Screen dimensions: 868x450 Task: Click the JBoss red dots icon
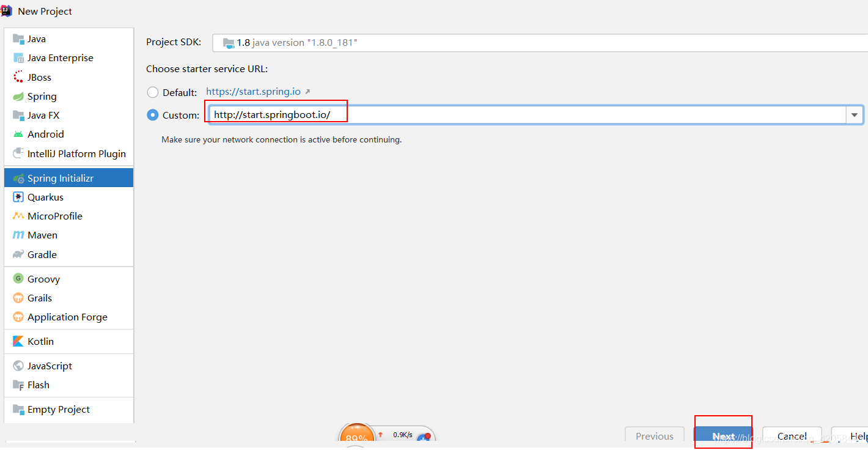(x=18, y=77)
